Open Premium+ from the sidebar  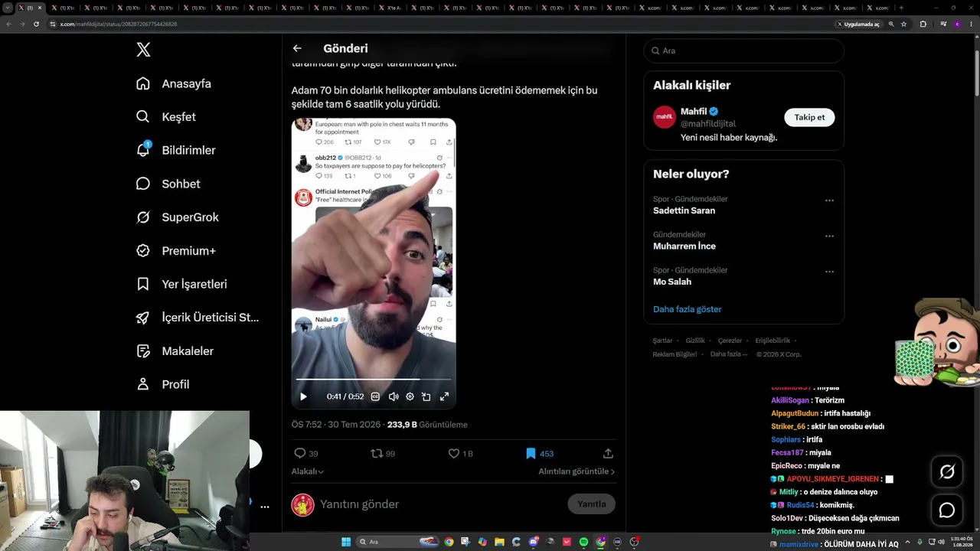[175, 251]
